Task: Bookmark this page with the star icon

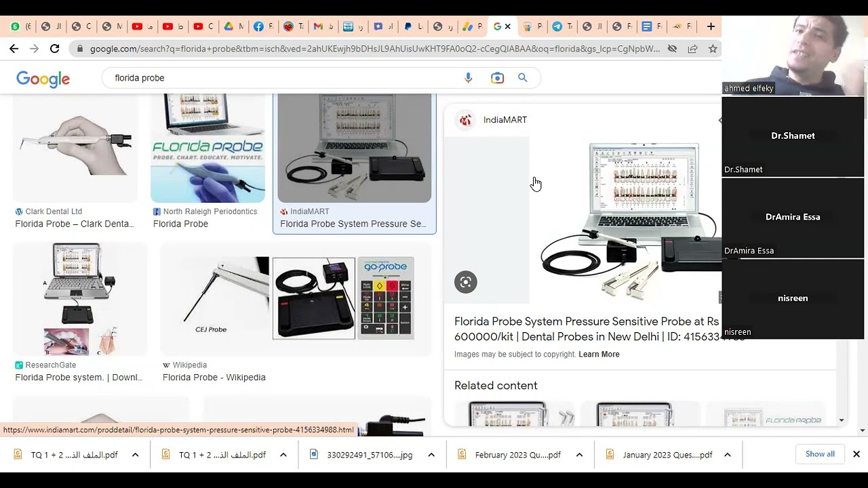Action: pos(713,49)
